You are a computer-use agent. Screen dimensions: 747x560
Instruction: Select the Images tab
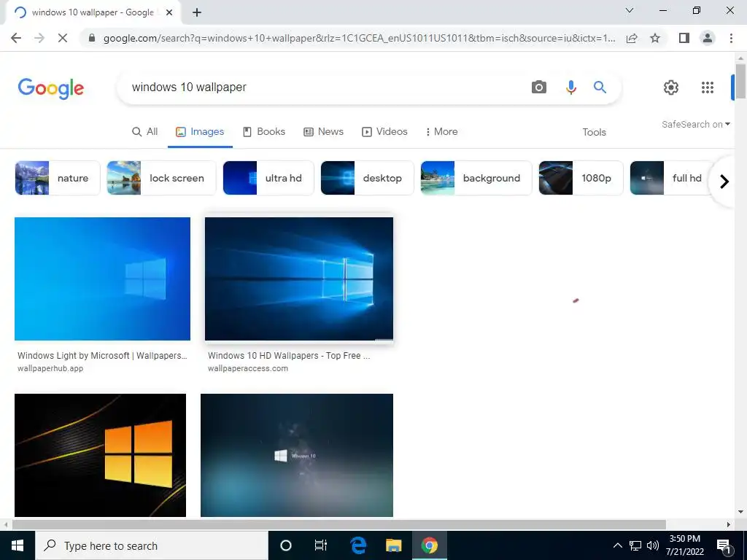tap(200, 132)
